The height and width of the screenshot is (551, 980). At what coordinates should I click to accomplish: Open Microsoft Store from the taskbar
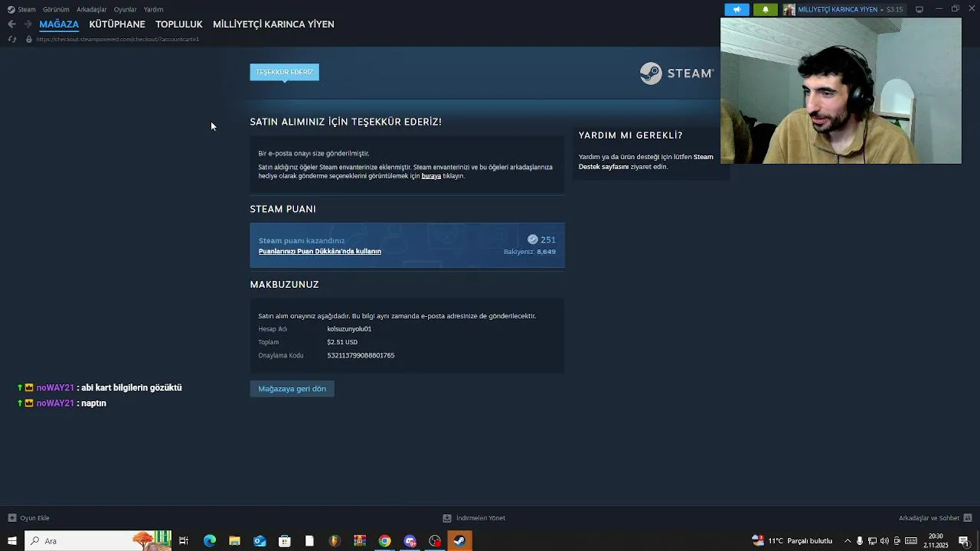coord(285,541)
